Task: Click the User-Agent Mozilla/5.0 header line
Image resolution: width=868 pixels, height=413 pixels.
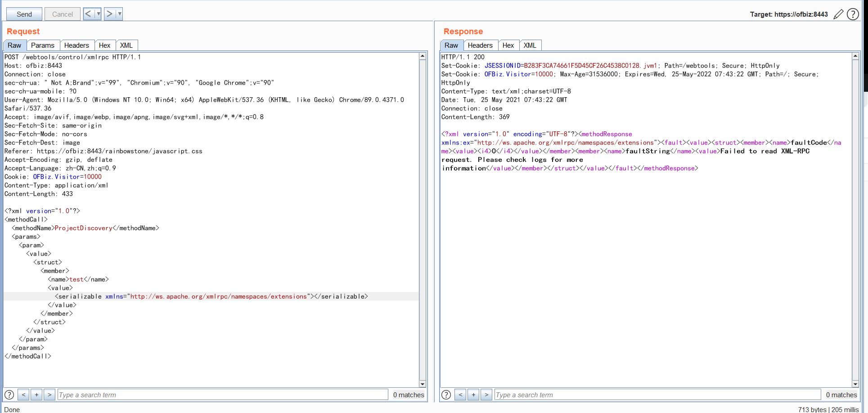Action: [x=204, y=100]
